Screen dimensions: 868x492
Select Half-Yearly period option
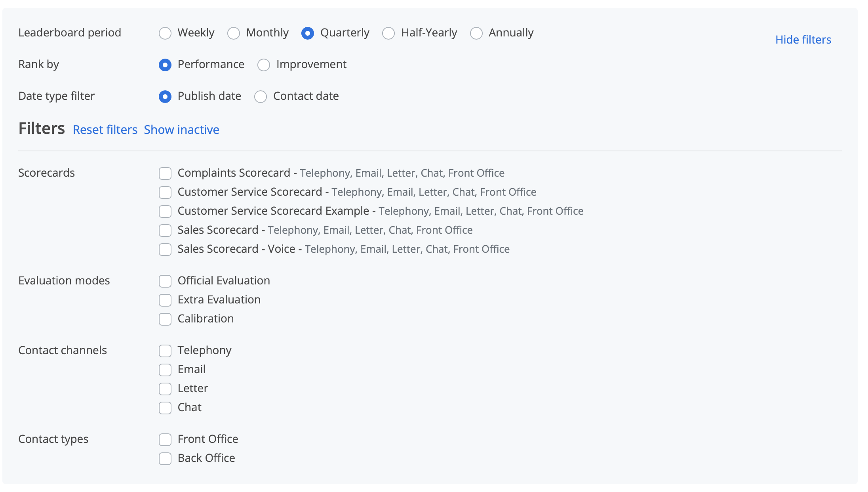(x=388, y=33)
